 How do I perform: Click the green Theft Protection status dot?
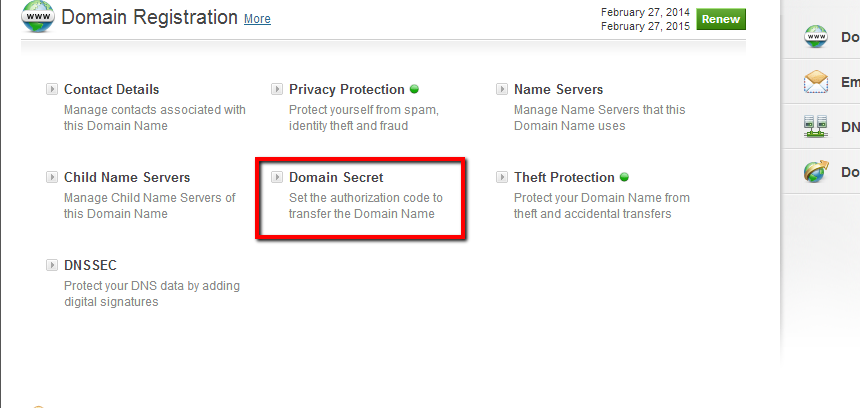pyautogui.click(x=624, y=177)
